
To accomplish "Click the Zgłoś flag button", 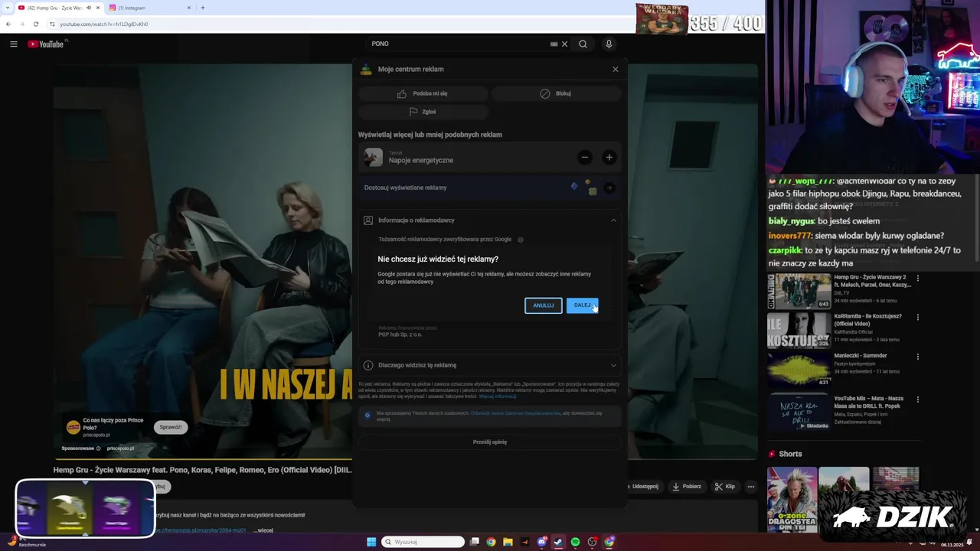I will pyautogui.click(x=423, y=112).
